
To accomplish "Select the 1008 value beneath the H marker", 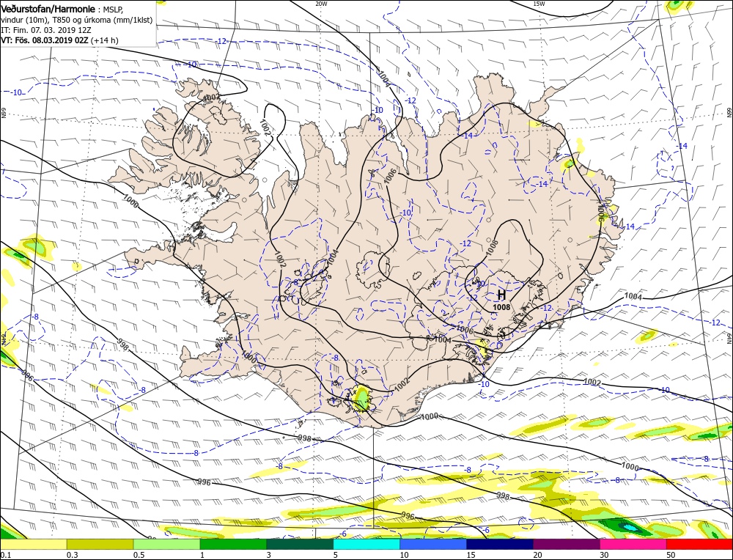I will coord(501,307).
